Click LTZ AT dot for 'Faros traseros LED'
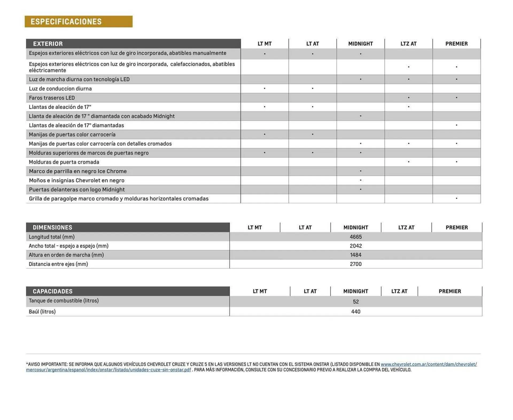 click(409, 98)
